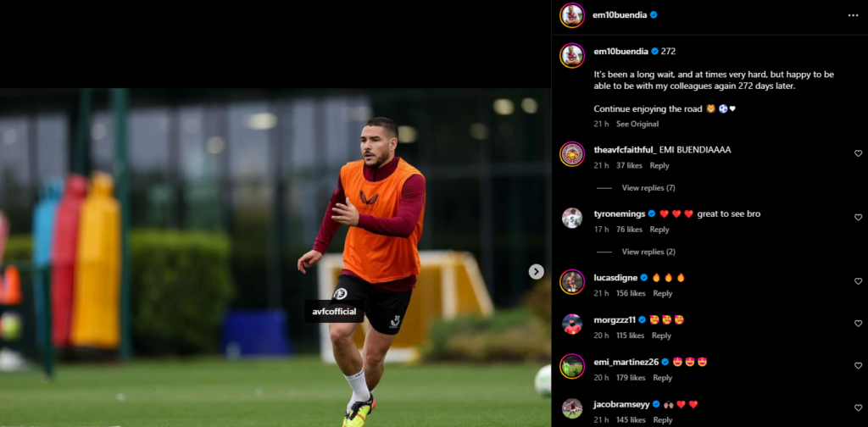868x427 pixels.
Task: Open the avfcofficial photo tag
Action: click(x=334, y=312)
